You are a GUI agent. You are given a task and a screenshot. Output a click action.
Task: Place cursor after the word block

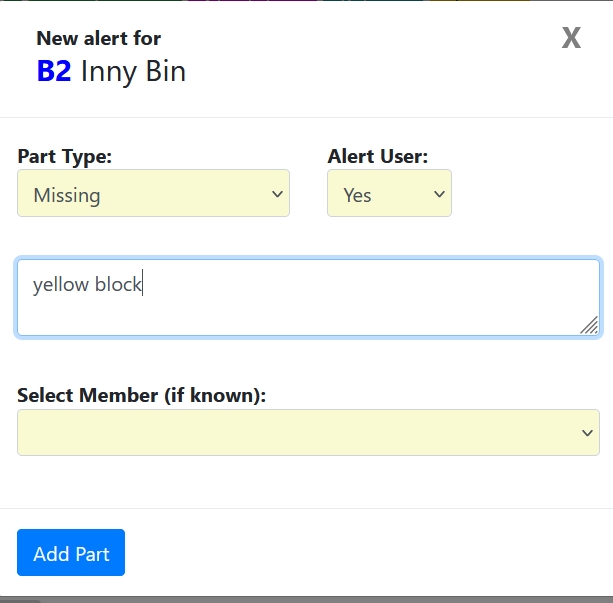tap(144, 285)
